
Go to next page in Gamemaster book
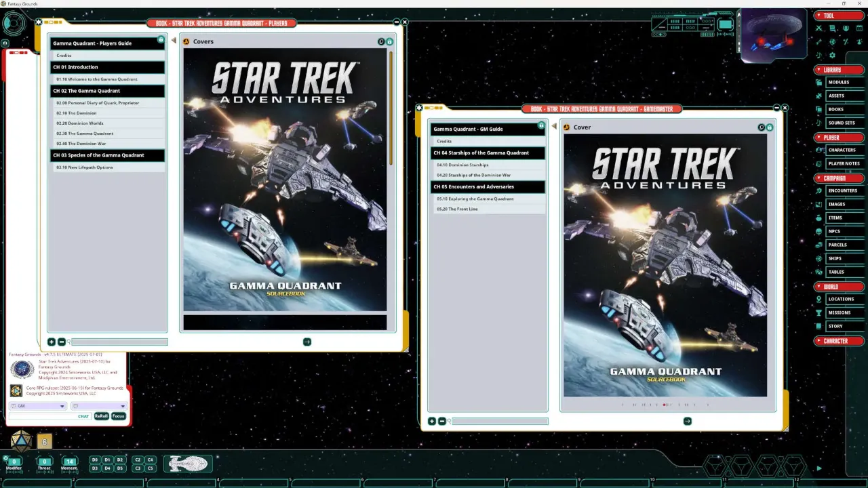(x=688, y=421)
